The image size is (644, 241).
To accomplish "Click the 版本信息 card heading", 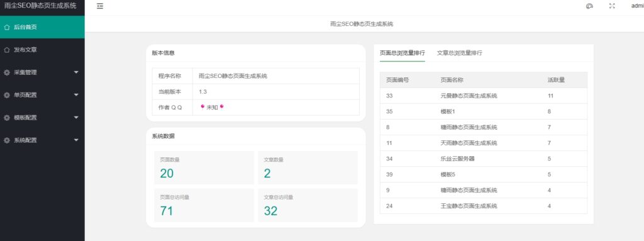I will [163, 53].
